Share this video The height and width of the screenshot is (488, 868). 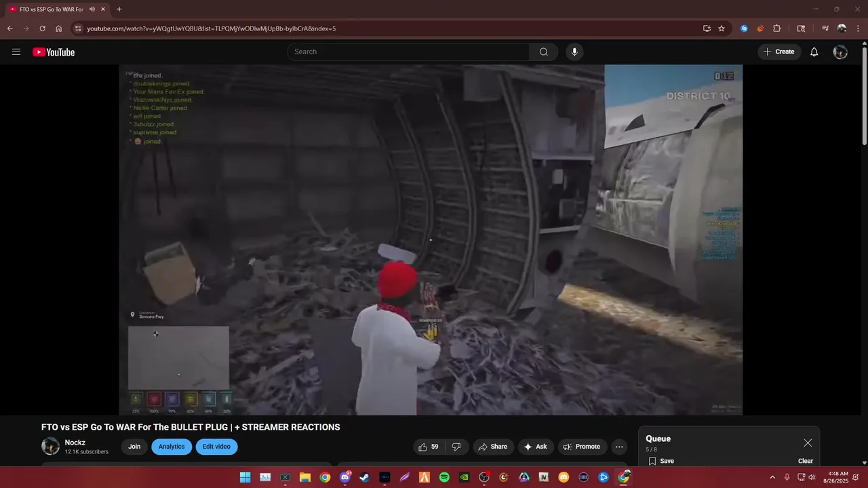492,447
